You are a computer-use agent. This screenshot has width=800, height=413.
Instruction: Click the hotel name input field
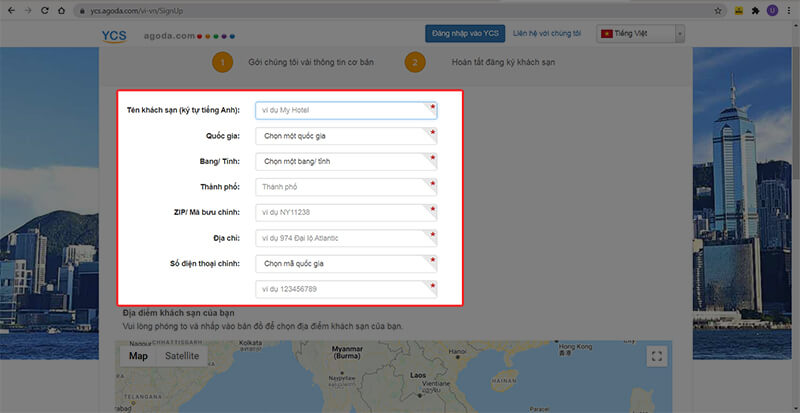pos(345,110)
